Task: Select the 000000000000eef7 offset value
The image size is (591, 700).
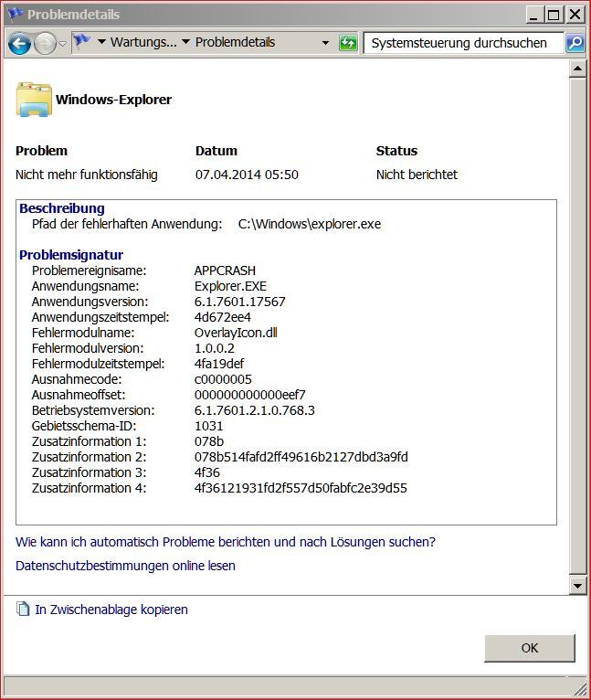Action: 250,395
